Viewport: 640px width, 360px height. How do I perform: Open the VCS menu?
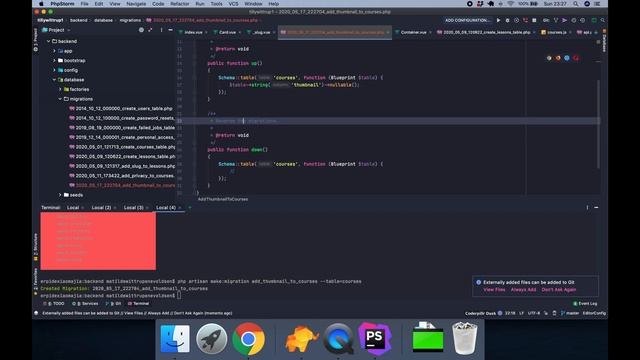click(x=233, y=4)
